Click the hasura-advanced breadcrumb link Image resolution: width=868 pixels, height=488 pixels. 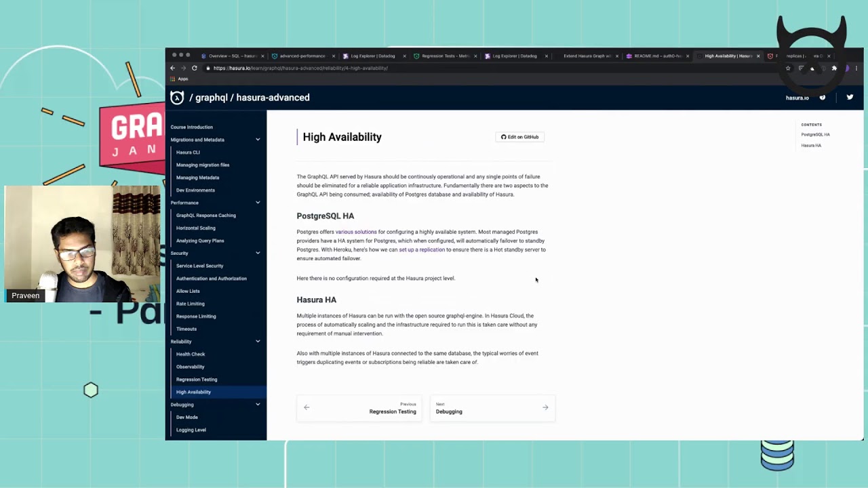click(273, 98)
